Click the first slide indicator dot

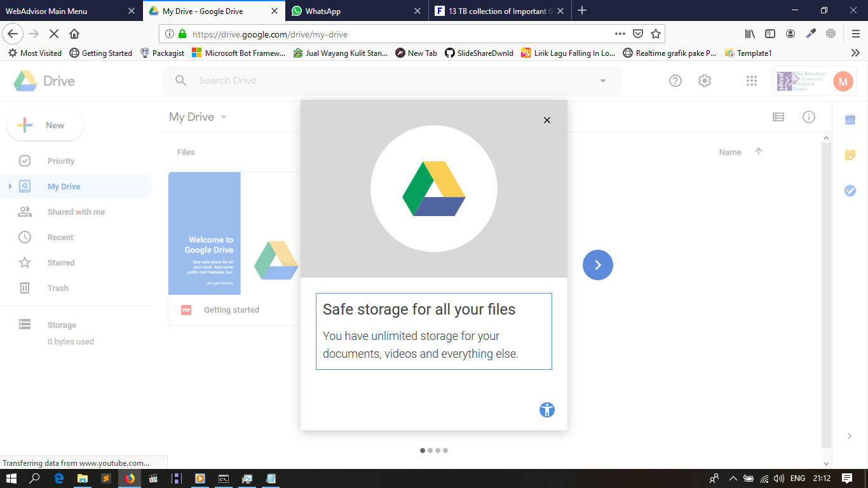point(423,451)
